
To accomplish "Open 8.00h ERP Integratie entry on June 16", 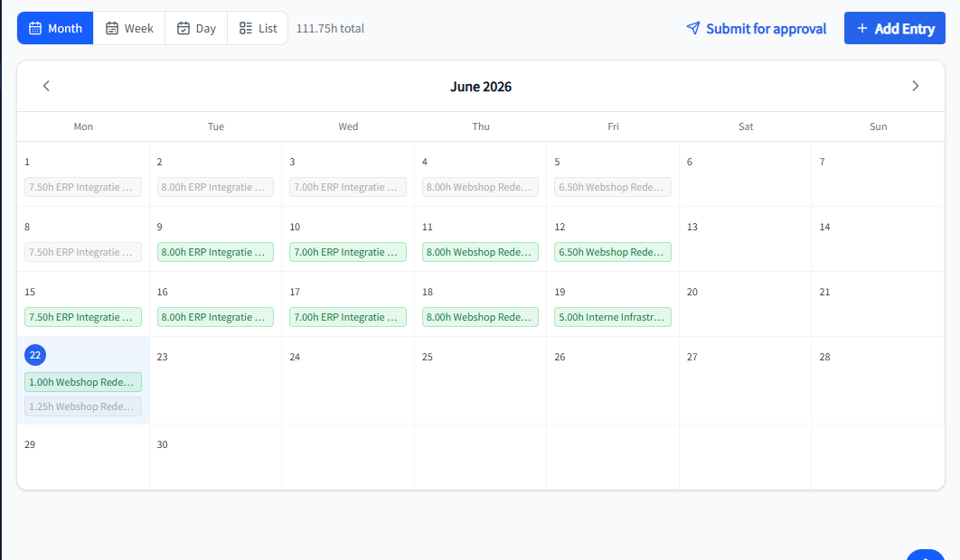I will coord(215,317).
